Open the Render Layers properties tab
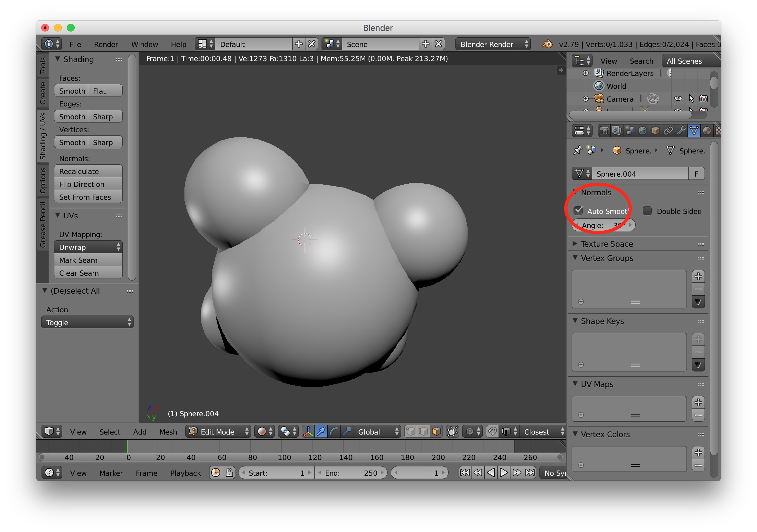757x532 pixels. [616, 131]
